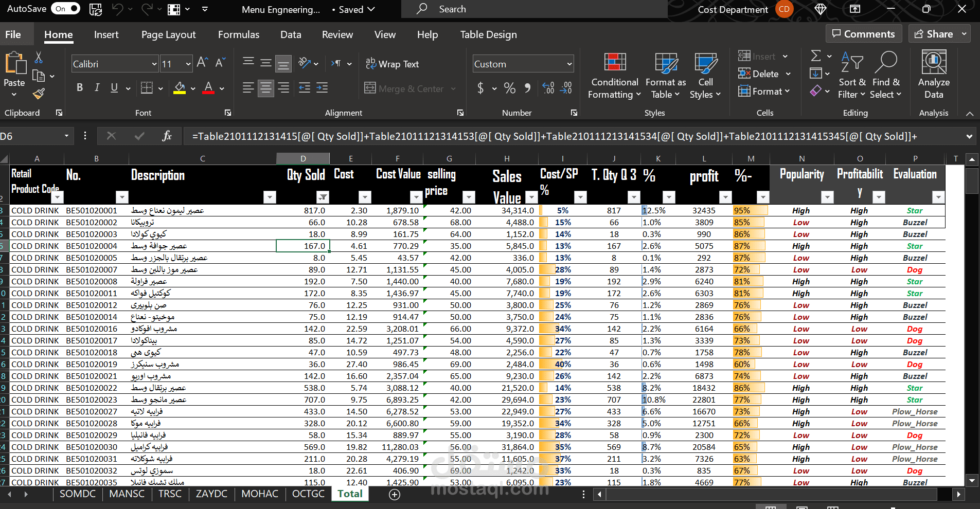Toggle Bold formatting
The image size is (980, 509).
80,88
